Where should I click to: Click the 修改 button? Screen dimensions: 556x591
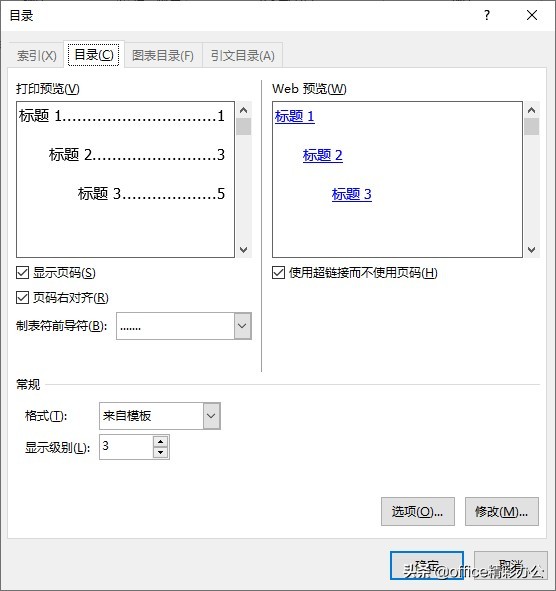click(x=502, y=511)
